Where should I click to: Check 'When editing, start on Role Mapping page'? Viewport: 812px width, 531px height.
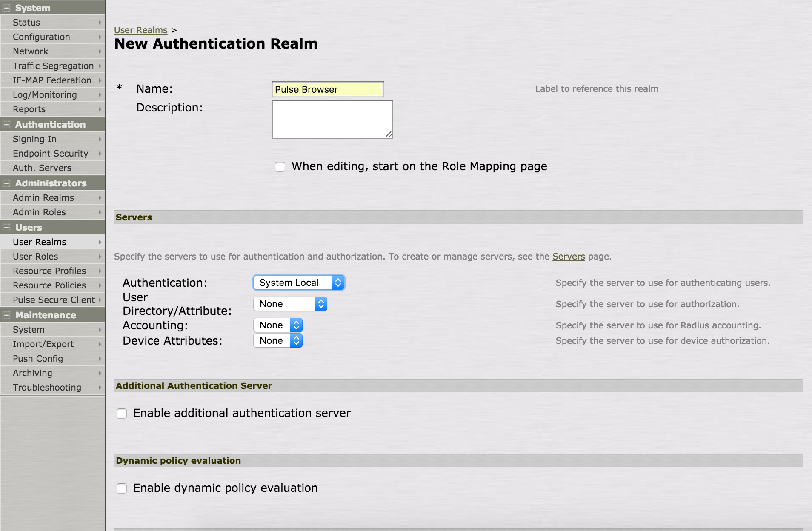tap(280, 167)
